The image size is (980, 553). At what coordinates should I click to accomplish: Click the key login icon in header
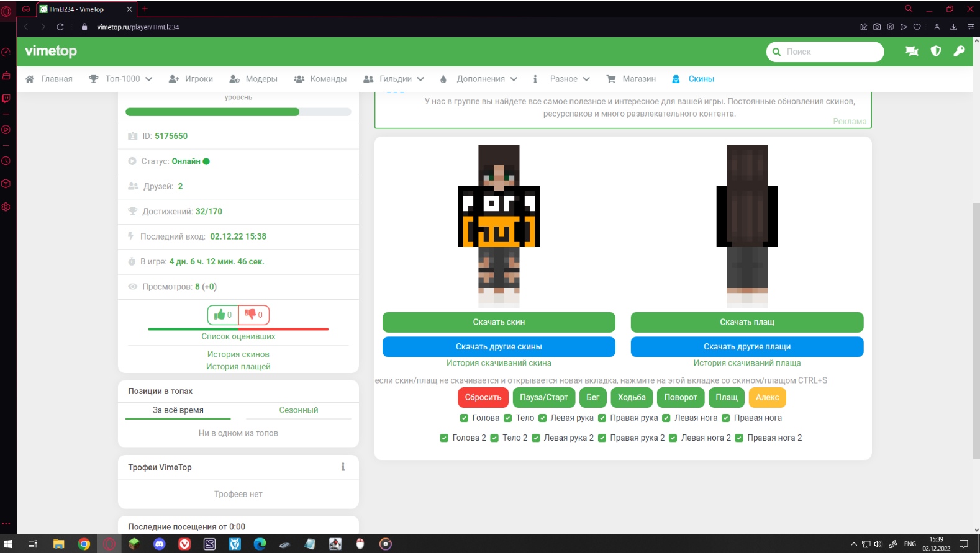[959, 52]
